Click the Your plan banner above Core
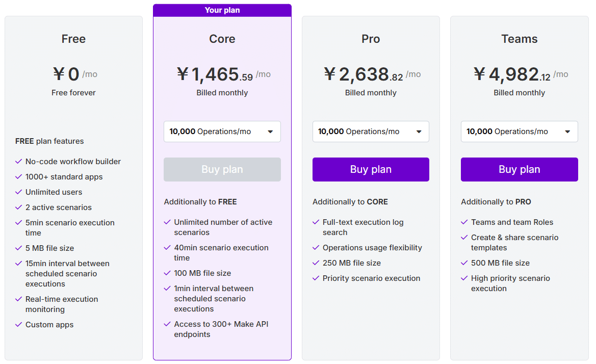Screen dimensions: 596x364 click(x=222, y=10)
